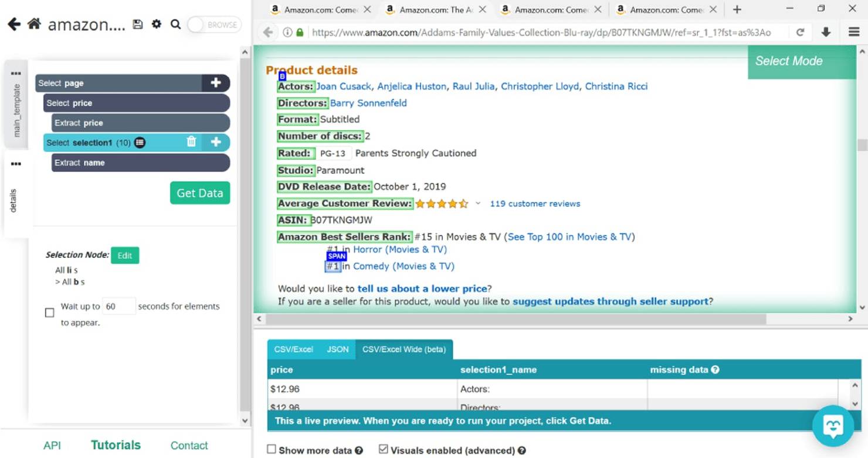Open new browser tab with plus

click(737, 9)
